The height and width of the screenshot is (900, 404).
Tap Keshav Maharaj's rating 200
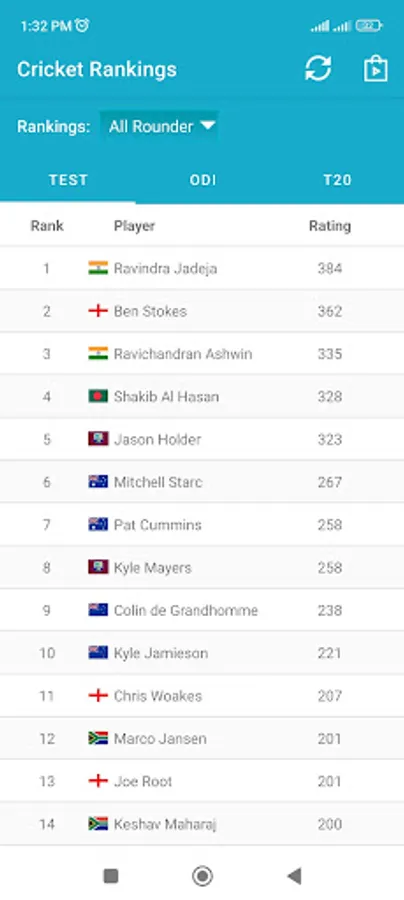pos(330,824)
